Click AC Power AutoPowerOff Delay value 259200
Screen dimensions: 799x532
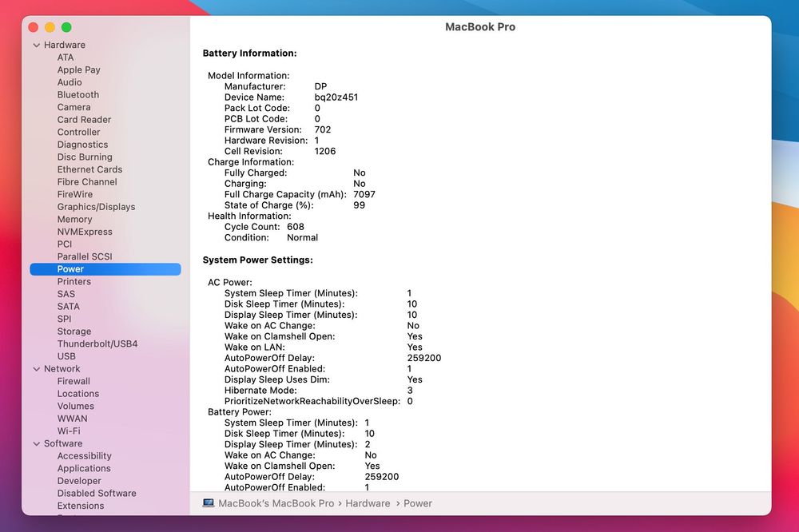click(x=424, y=358)
